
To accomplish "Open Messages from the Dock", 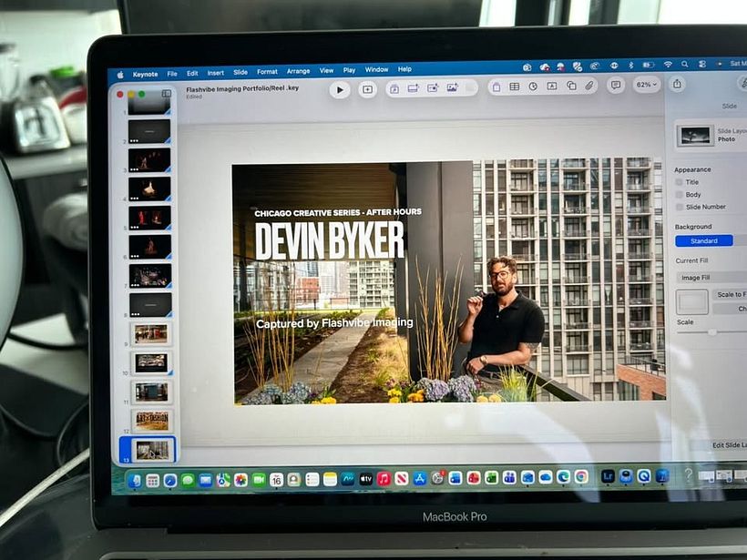I will tap(188, 481).
